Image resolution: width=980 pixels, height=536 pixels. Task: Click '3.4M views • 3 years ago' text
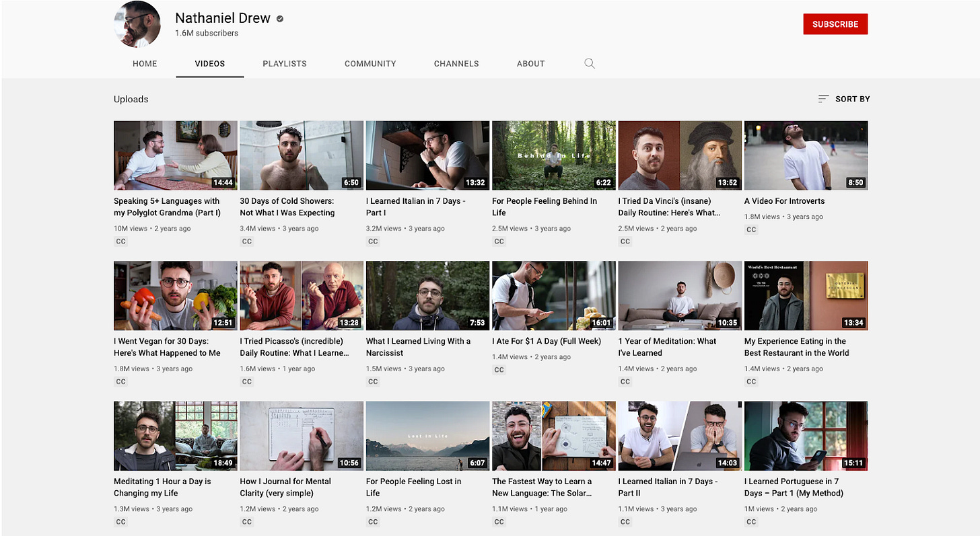(279, 229)
